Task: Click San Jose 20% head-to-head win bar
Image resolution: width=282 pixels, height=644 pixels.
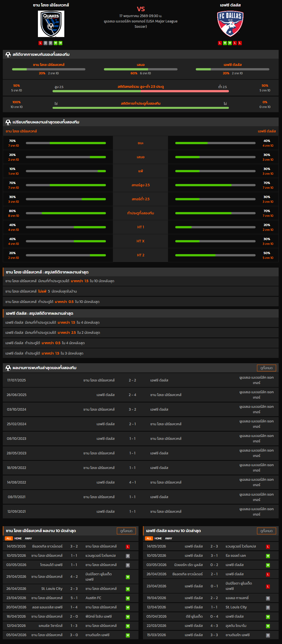Action: click(49, 69)
